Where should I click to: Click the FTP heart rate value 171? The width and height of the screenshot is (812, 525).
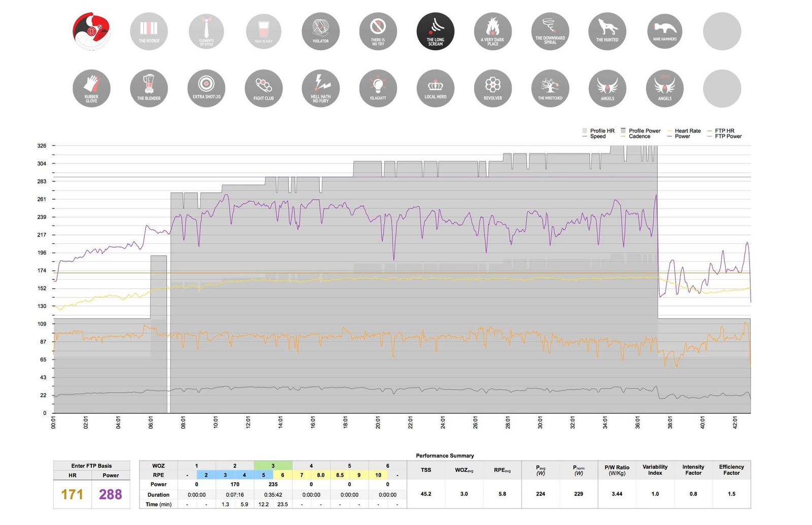pos(72,495)
